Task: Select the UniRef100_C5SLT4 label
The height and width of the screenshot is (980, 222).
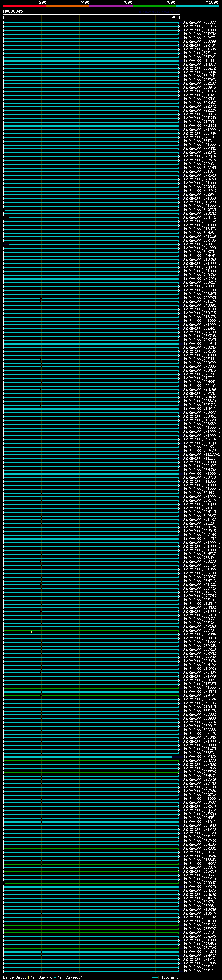Action: [199, 439]
